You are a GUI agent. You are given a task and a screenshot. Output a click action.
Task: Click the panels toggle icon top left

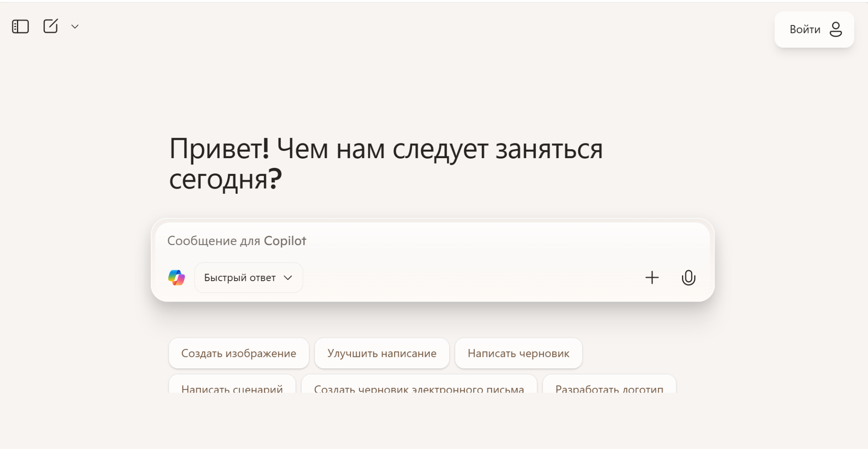pyautogui.click(x=20, y=26)
